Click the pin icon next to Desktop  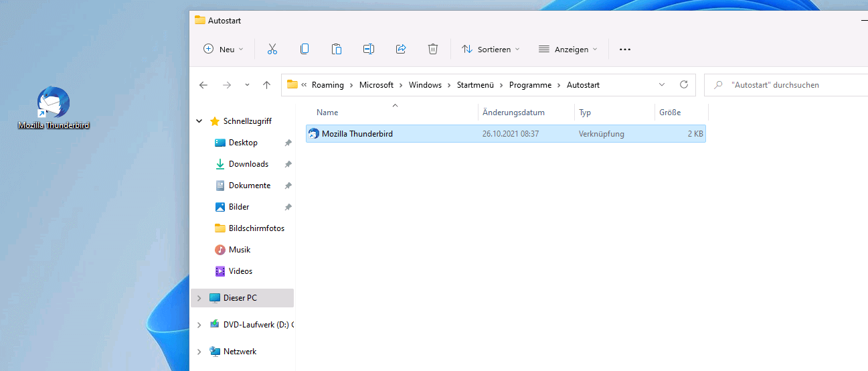point(288,143)
